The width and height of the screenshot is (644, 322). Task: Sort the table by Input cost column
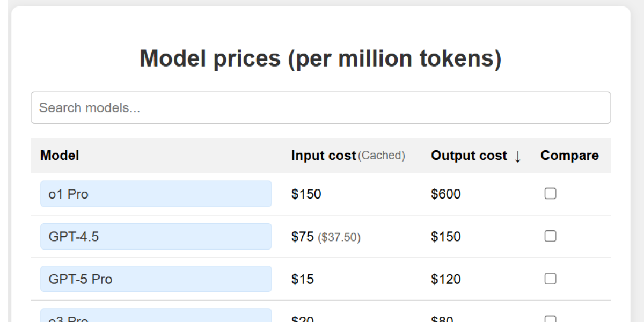click(x=323, y=156)
